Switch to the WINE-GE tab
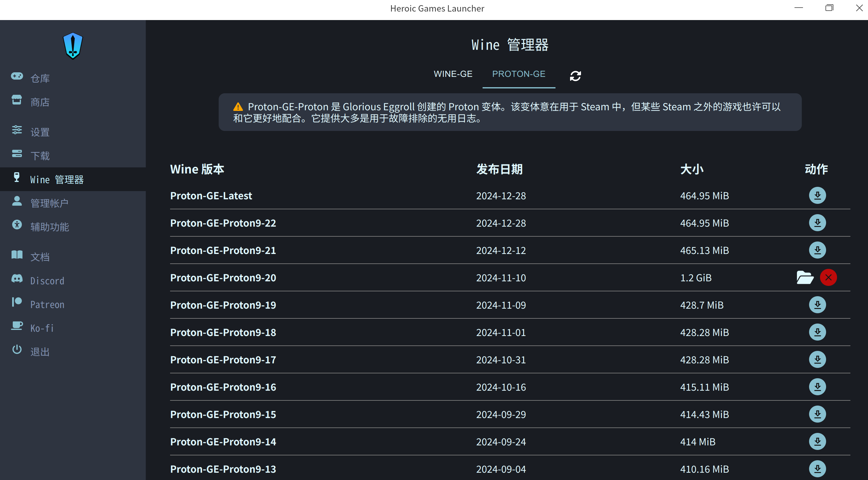 point(453,74)
